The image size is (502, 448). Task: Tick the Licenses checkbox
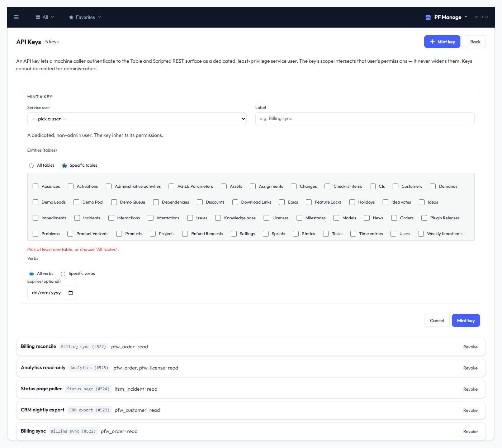[266, 218]
